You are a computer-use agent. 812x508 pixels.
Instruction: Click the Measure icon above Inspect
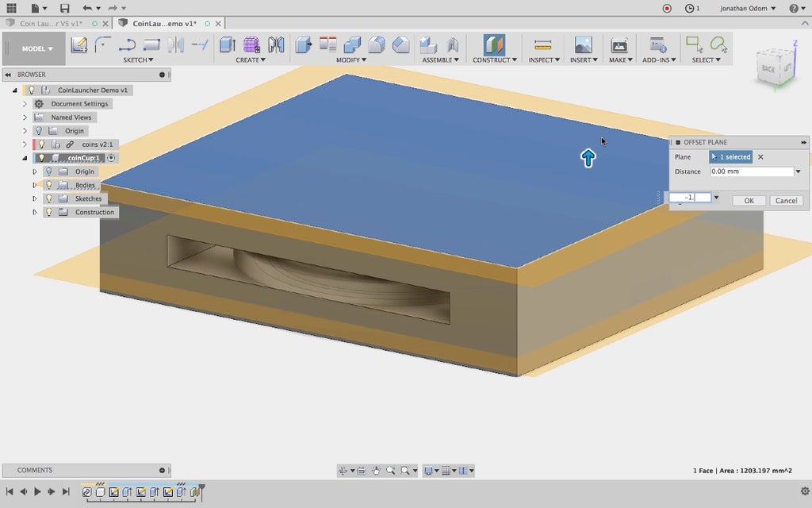542,45
